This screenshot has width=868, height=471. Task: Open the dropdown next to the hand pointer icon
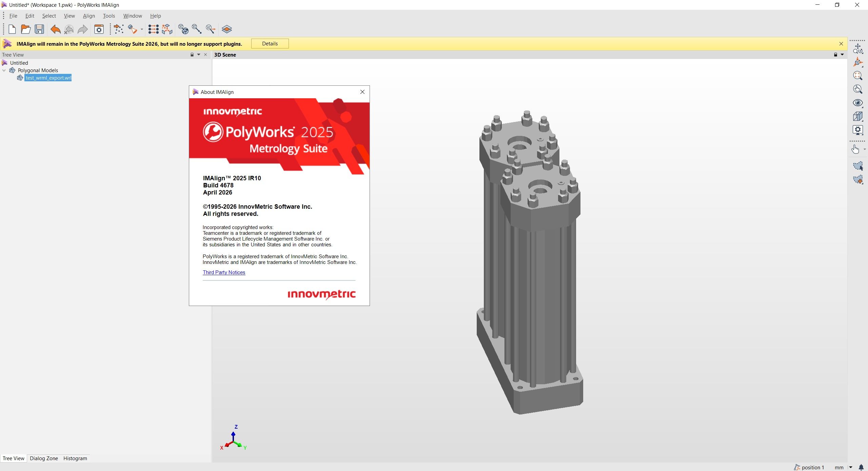click(x=865, y=149)
